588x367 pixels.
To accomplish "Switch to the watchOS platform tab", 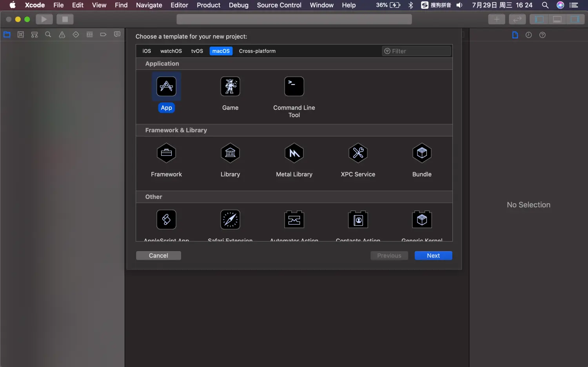I will pos(171,51).
